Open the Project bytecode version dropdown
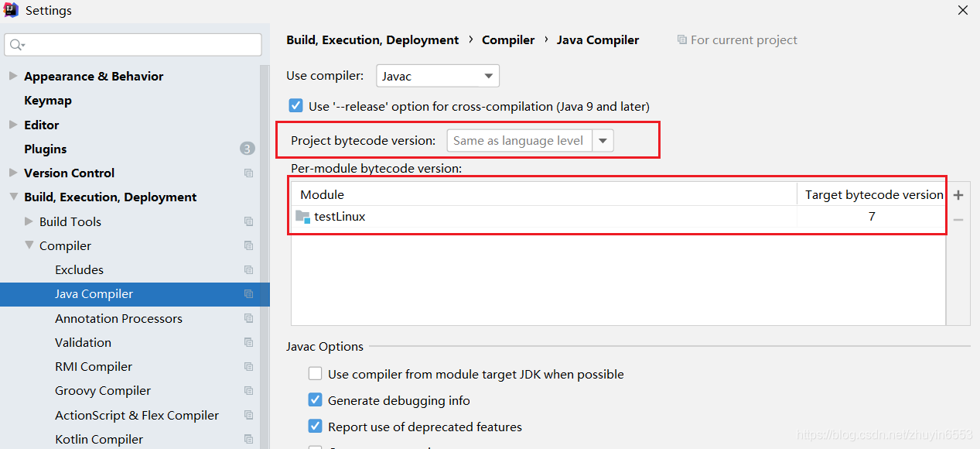The height and width of the screenshot is (449, 980). pos(603,141)
